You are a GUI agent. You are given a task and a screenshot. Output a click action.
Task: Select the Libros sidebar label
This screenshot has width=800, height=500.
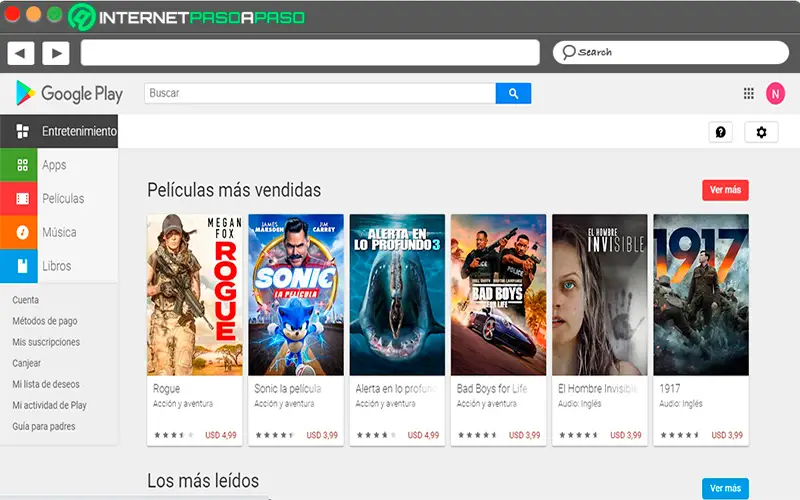tap(57, 266)
